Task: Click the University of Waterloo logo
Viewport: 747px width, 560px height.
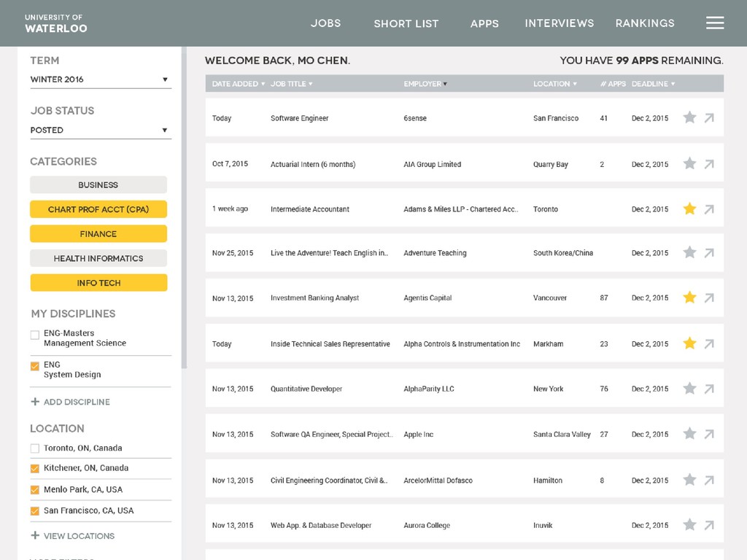Action: coord(55,23)
